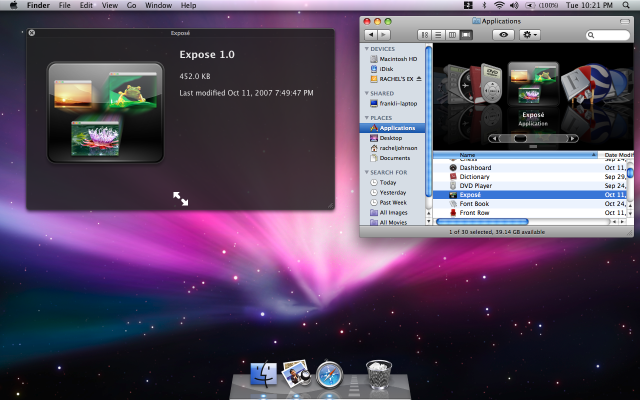Open the Go menu
640x400 pixels.
pos(131,5)
